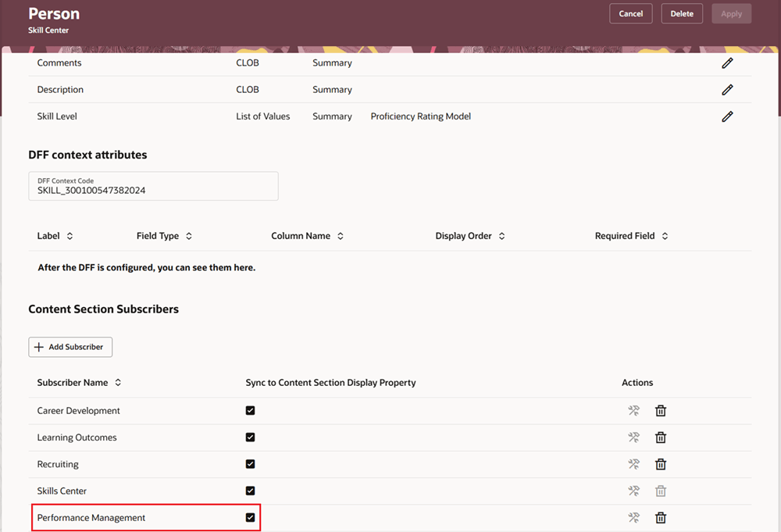The image size is (781, 532).
Task: Edit the Skill Level attribute via its pencil icon
Action: pos(727,116)
